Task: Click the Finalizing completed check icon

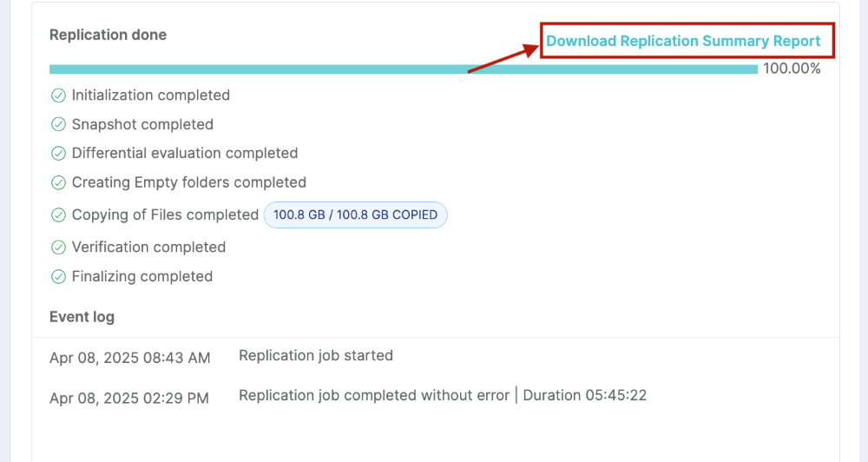Action: (58, 276)
